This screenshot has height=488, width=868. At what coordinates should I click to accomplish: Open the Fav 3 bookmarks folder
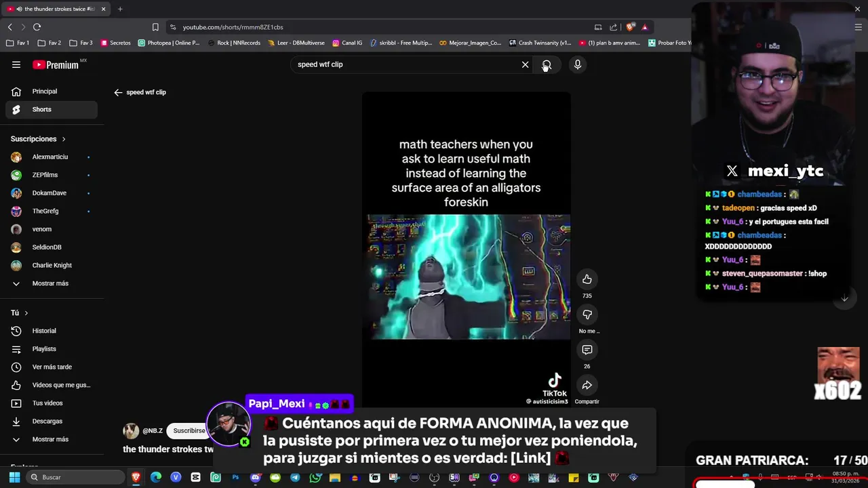81,43
